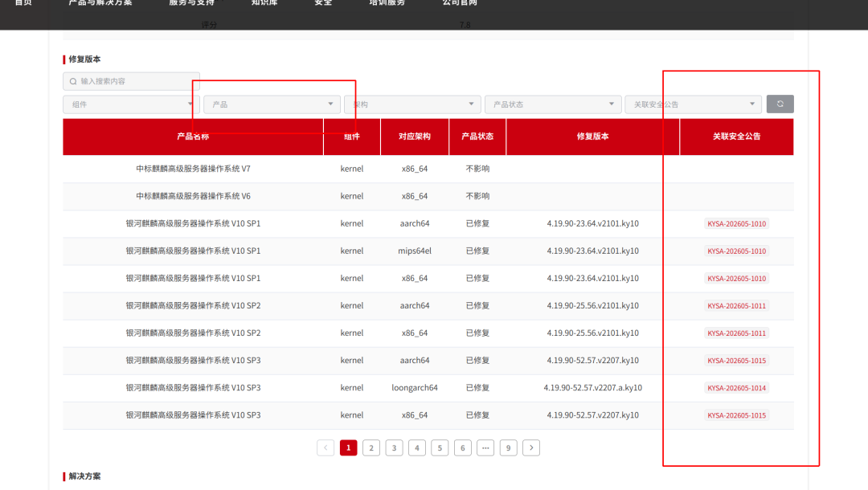The width and height of the screenshot is (868, 490).
Task: Open KYSA-202605-1010 link in x86_64 SP1 row
Action: coord(736,279)
